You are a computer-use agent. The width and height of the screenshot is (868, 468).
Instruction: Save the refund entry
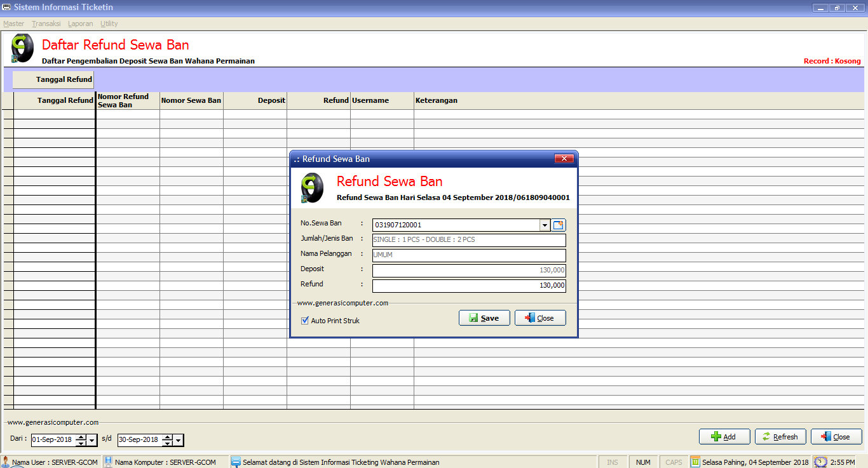point(484,318)
